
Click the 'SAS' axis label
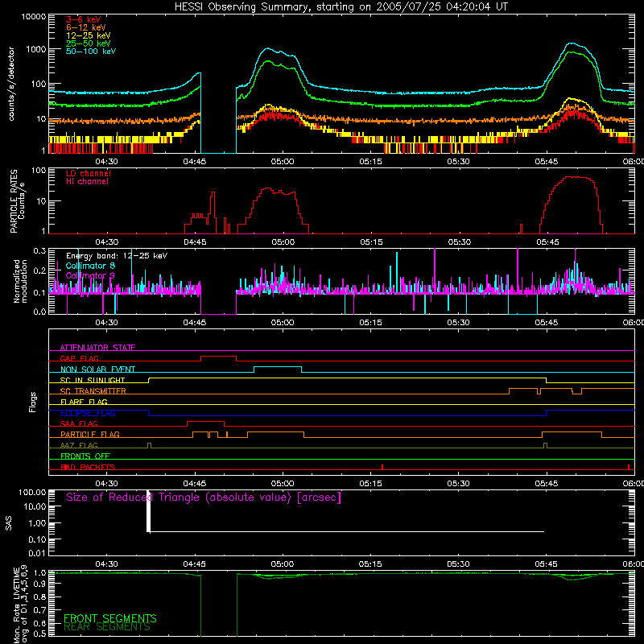8,523
